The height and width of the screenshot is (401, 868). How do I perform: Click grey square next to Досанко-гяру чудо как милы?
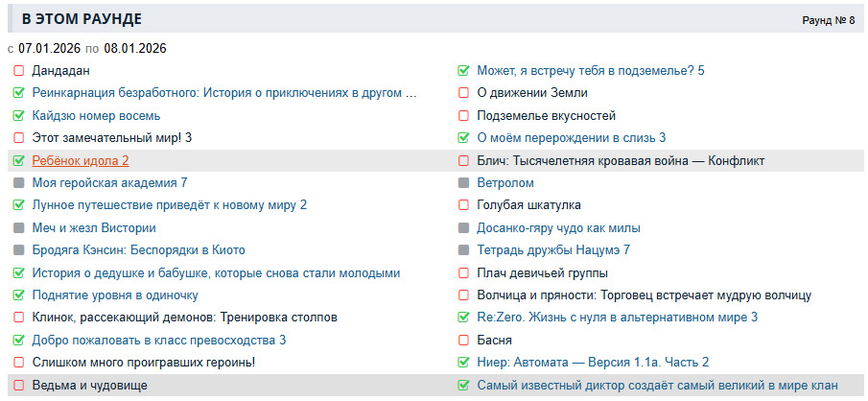pos(464,228)
